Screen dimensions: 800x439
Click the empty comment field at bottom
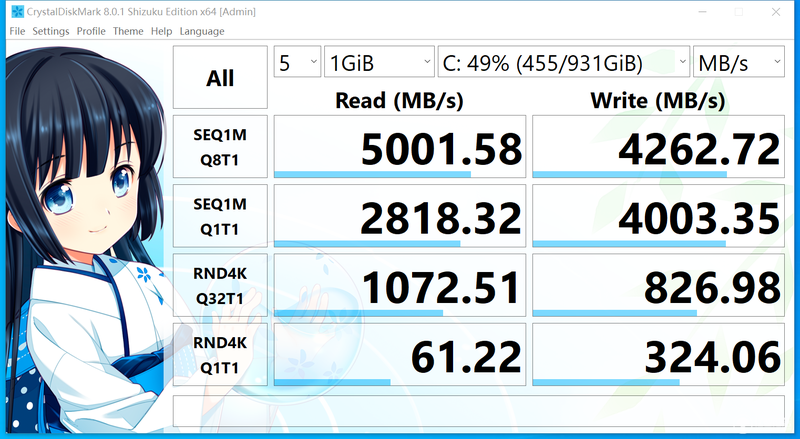point(479,411)
